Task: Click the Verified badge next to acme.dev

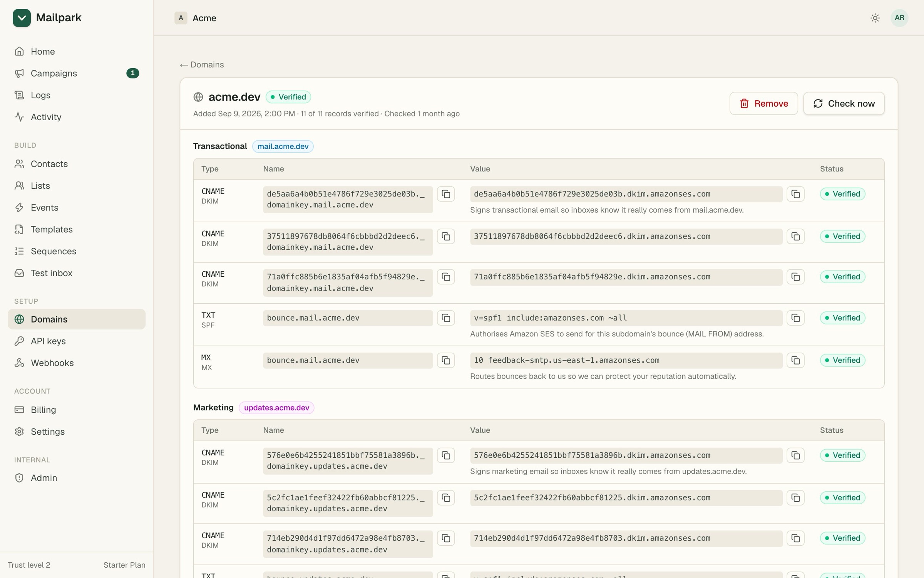Action: tap(288, 97)
